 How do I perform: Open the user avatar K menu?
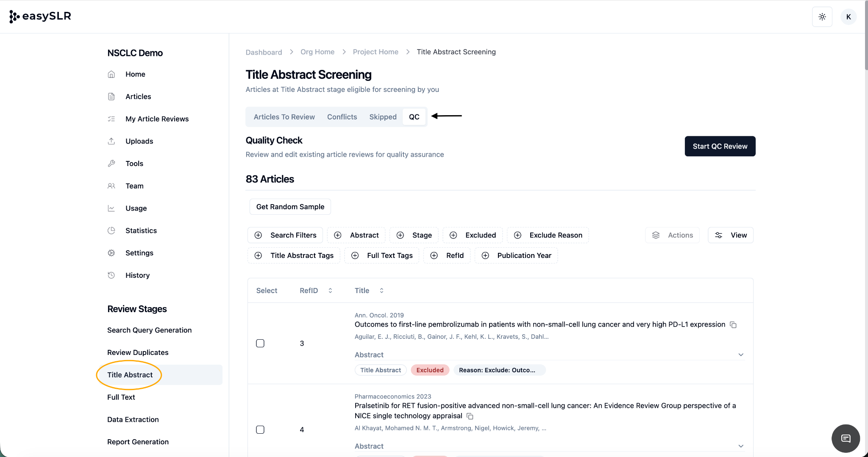pyautogui.click(x=848, y=17)
